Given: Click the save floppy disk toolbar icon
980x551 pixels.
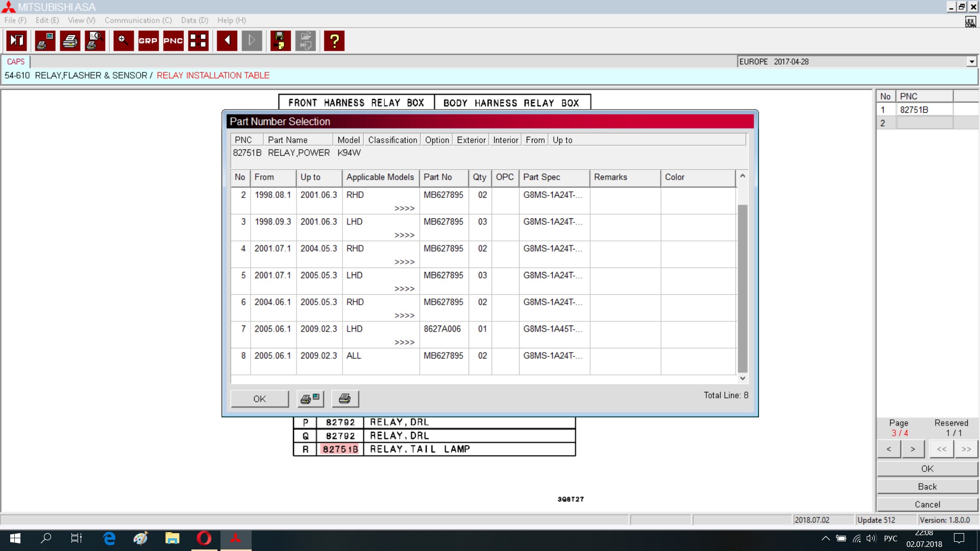Looking at the screenshot, I should [x=280, y=41].
